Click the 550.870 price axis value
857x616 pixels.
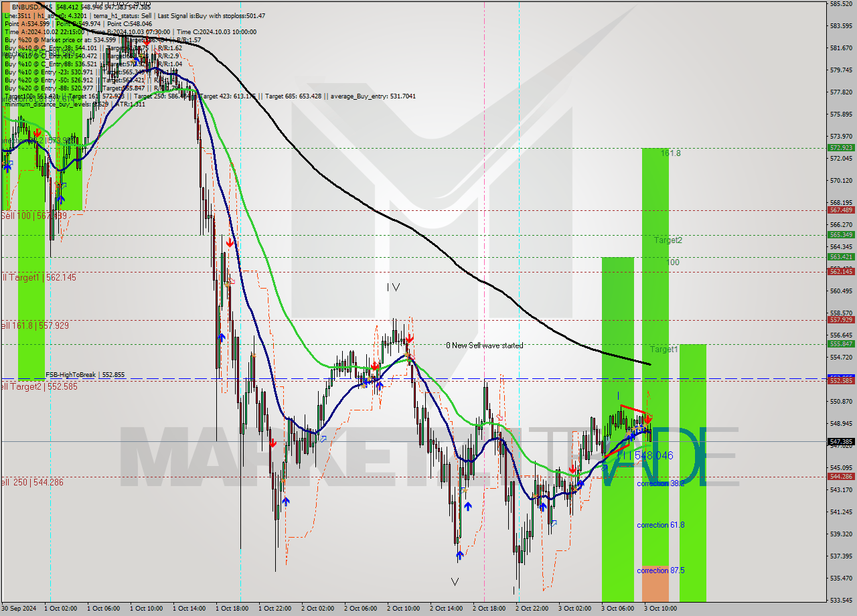[841, 402]
